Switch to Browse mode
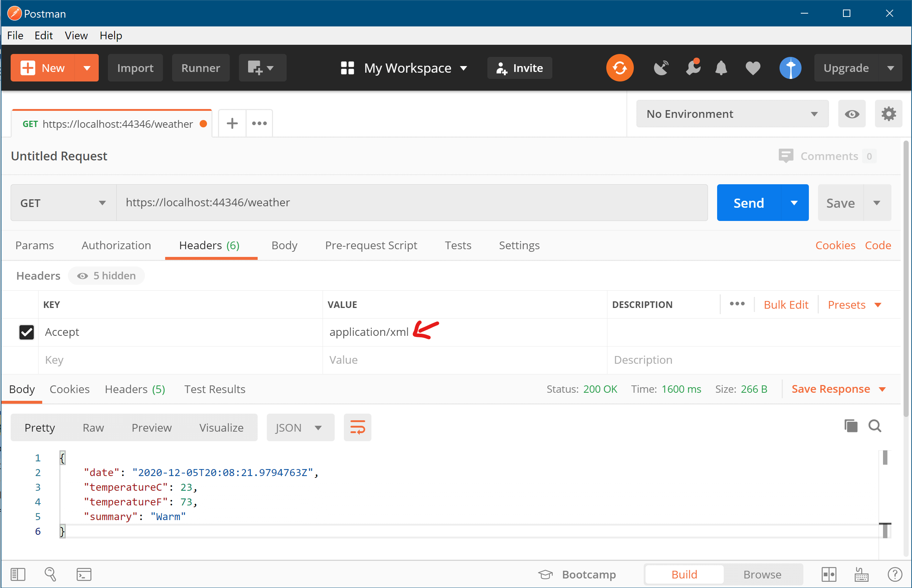This screenshot has height=588, width=912. point(762,574)
